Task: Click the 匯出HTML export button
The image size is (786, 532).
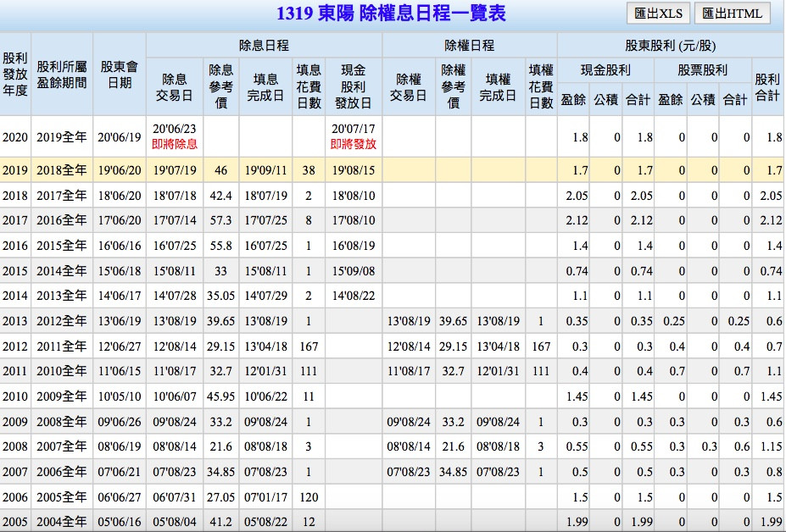Action: point(733,14)
